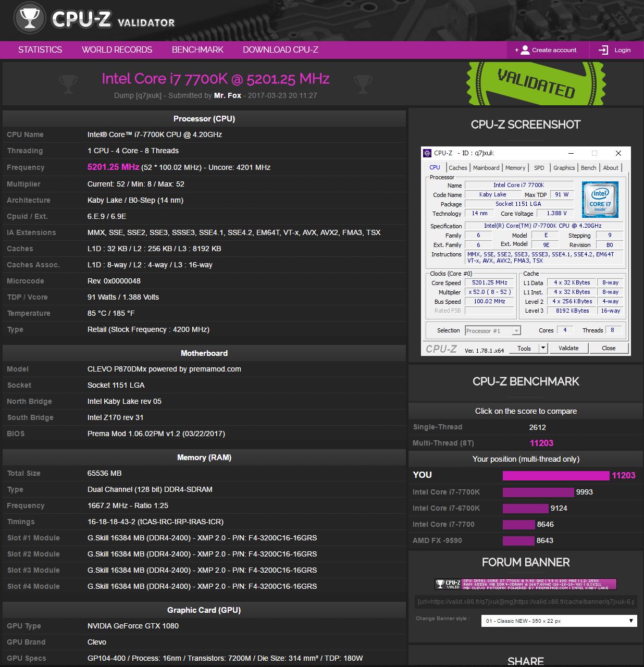Screen dimensions: 644x667
Task: Open the Processor #1 selection dropdown
Action: pos(492,330)
